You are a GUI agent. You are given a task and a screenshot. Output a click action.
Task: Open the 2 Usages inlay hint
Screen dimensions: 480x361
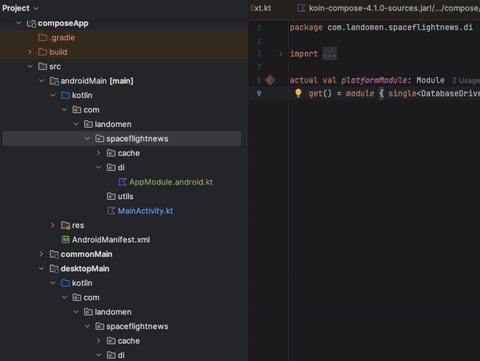[466, 80]
